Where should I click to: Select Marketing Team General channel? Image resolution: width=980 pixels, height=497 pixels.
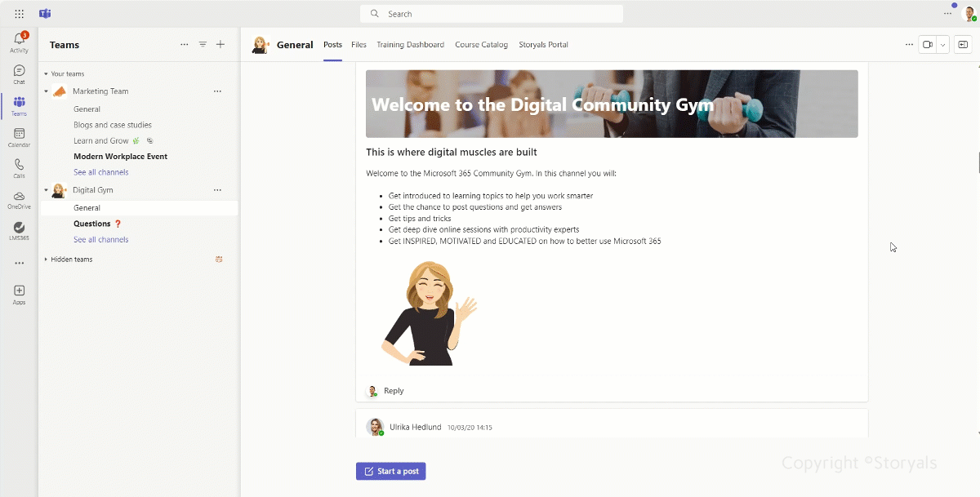tap(87, 109)
